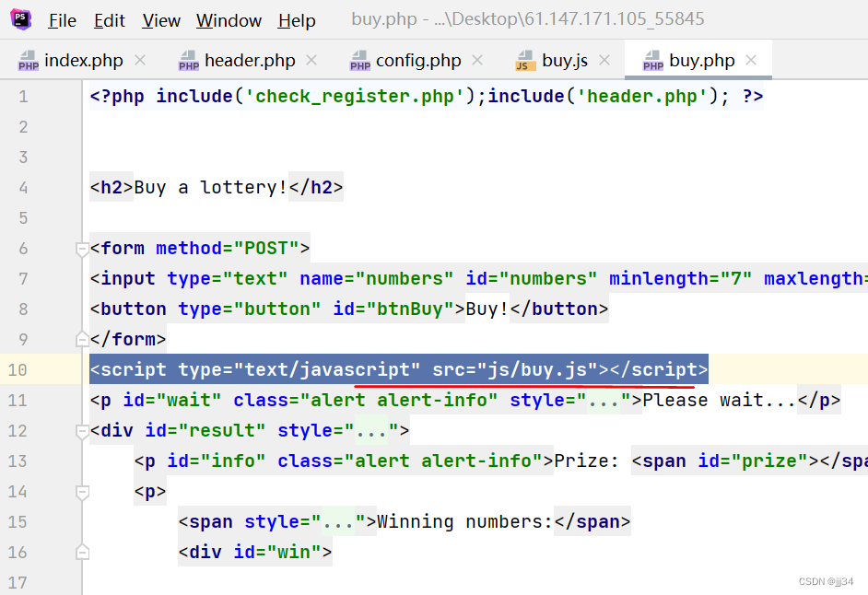Collapse the form end fold marker at line 9
Image resolution: width=868 pixels, height=595 pixels.
82,338
